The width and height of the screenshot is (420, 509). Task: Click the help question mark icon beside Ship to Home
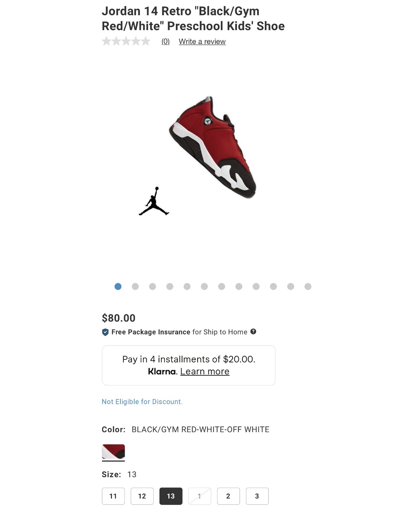(253, 332)
